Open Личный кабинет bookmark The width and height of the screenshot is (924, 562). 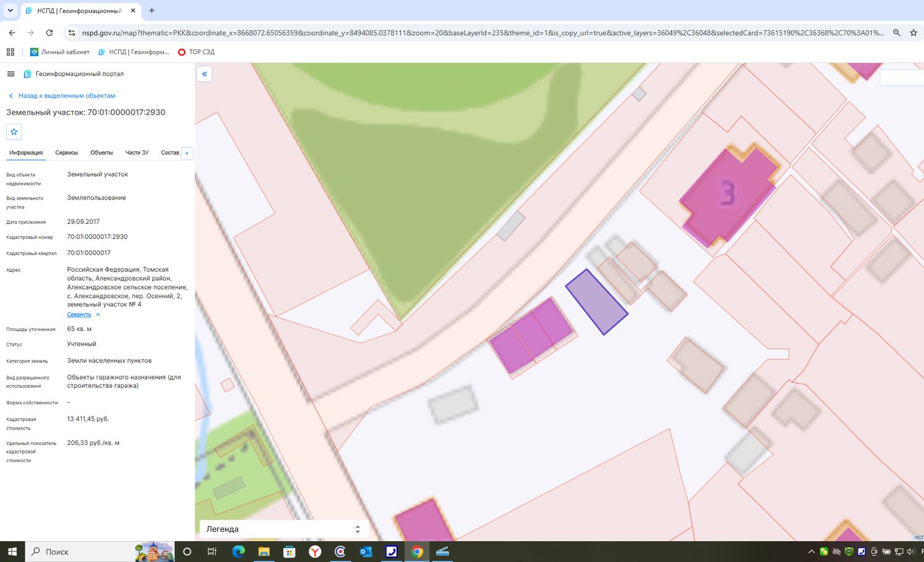(60, 52)
